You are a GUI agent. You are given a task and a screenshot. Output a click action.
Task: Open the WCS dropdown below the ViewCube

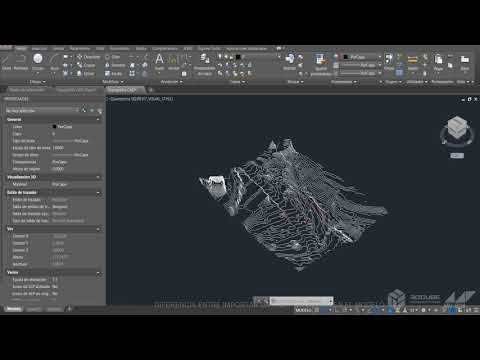coord(457,156)
